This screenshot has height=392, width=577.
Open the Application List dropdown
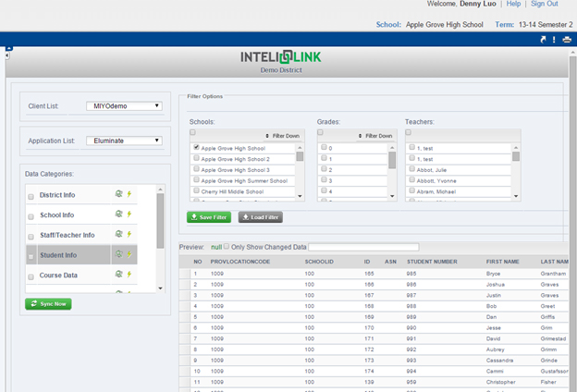[x=124, y=141]
